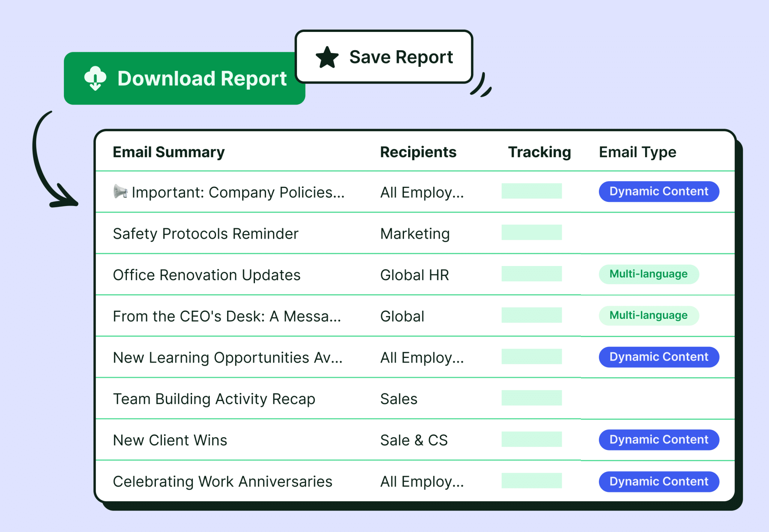Open 'New Learning Opportunities Av...' email
The height and width of the screenshot is (532, 769).
click(228, 357)
